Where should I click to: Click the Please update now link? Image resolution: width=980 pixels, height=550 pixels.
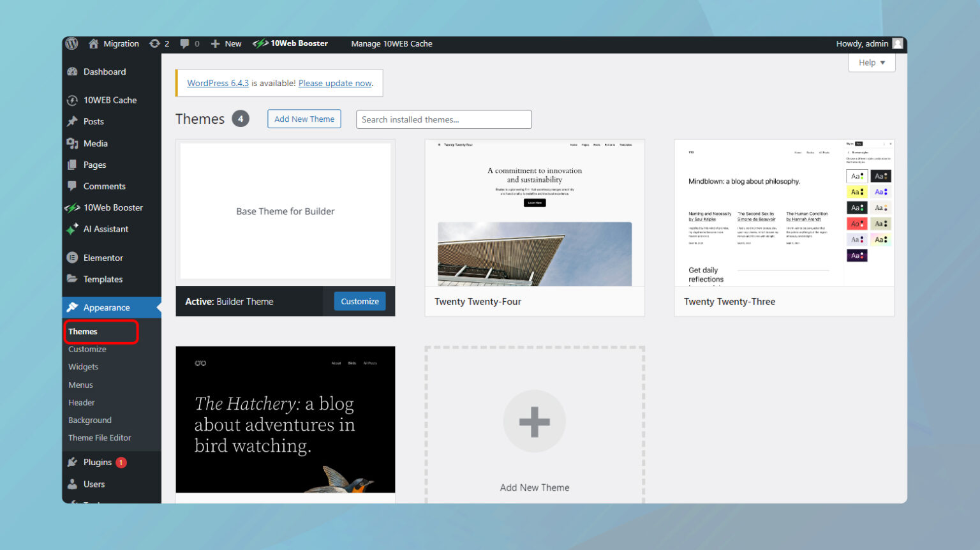[336, 83]
